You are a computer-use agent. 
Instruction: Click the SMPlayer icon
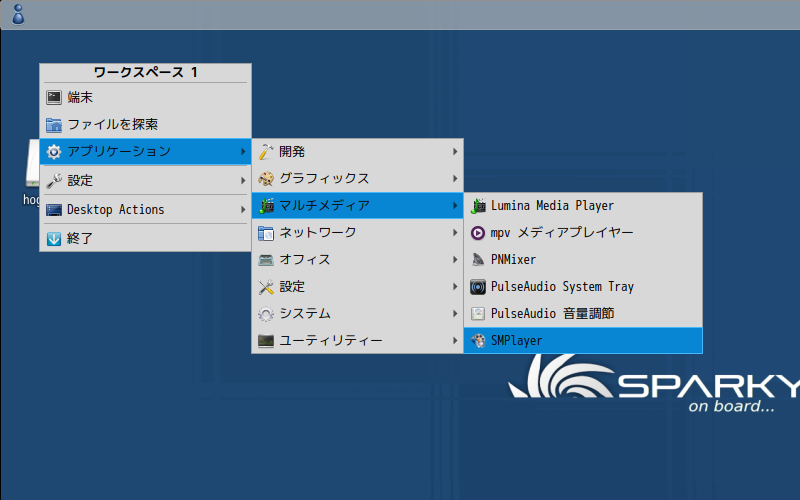(478, 340)
